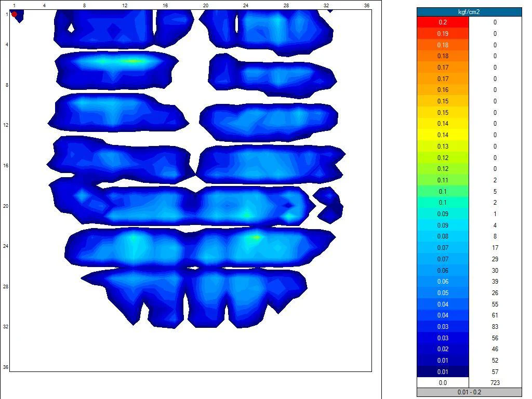The image size is (532, 399).
Task: Pick the 0.13 yellow-green legend swatch
Action: (443, 147)
